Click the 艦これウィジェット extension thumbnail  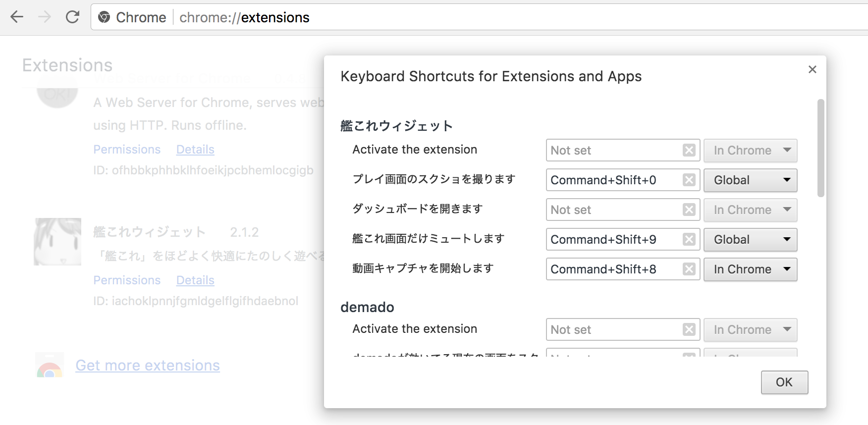click(57, 242)
